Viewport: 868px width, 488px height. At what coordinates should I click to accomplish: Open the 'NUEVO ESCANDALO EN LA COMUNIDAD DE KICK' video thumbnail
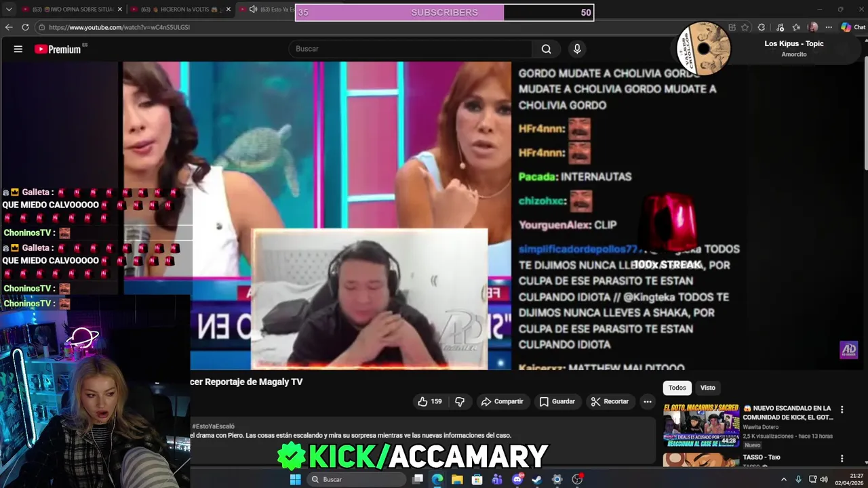click(x=701, y=426)
